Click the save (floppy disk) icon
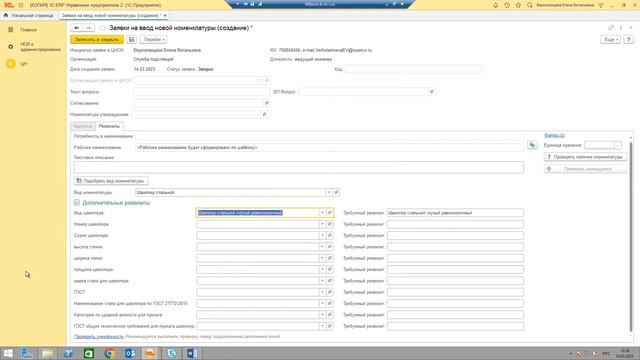Image resolution: width=640 pixels, height=360 pixels. tap(131, 40)
